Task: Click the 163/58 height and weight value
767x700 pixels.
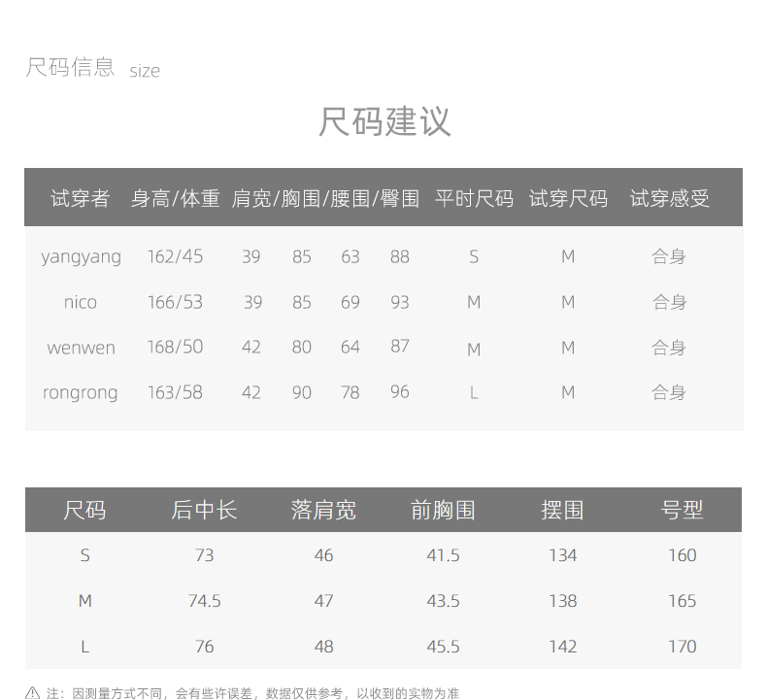Action: [x=175, y=393]
